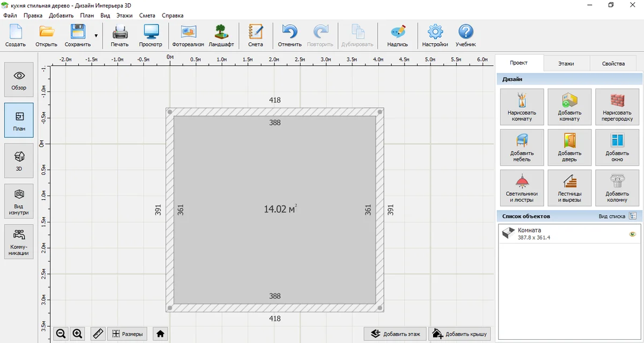The image size is (644, 343).
Task: Click the Добавить крышу button
Action: click(459, 334)
